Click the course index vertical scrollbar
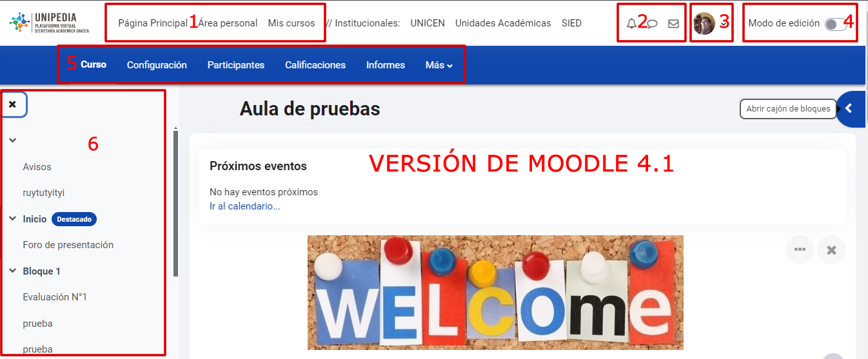The height and width of the screenshot is (359, 868). click(x=175, y=200)
